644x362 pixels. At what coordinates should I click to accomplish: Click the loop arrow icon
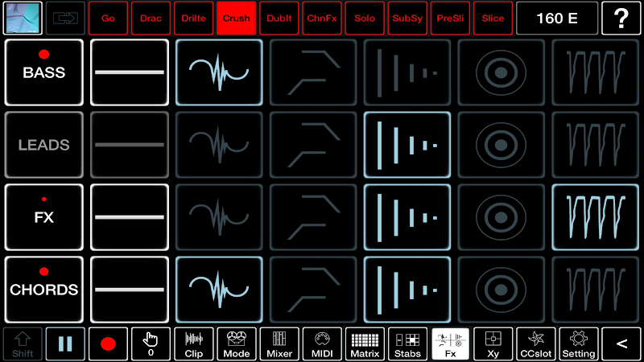(x=65, y=18)
